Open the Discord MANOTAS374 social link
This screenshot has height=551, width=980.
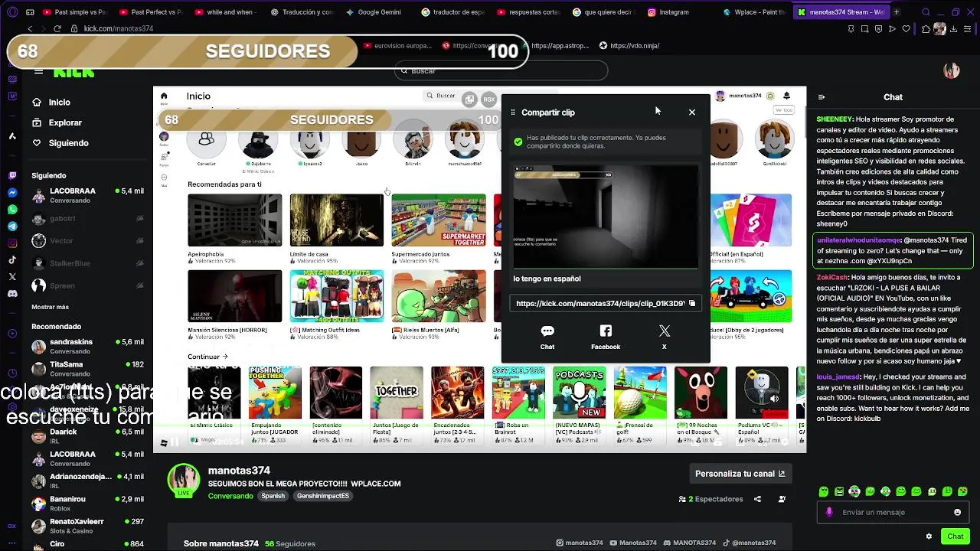(x=690, y=543)
